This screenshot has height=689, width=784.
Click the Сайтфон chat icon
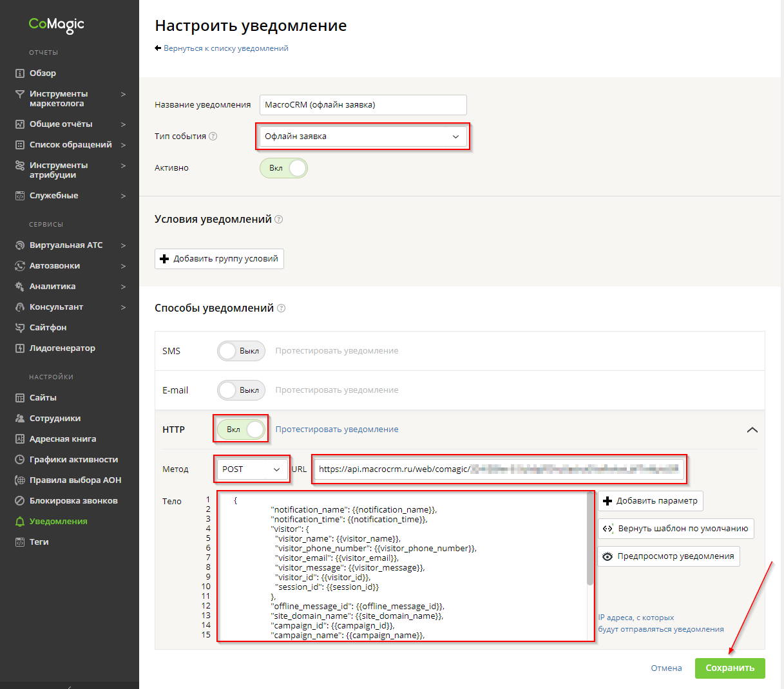tap(20, 328)
